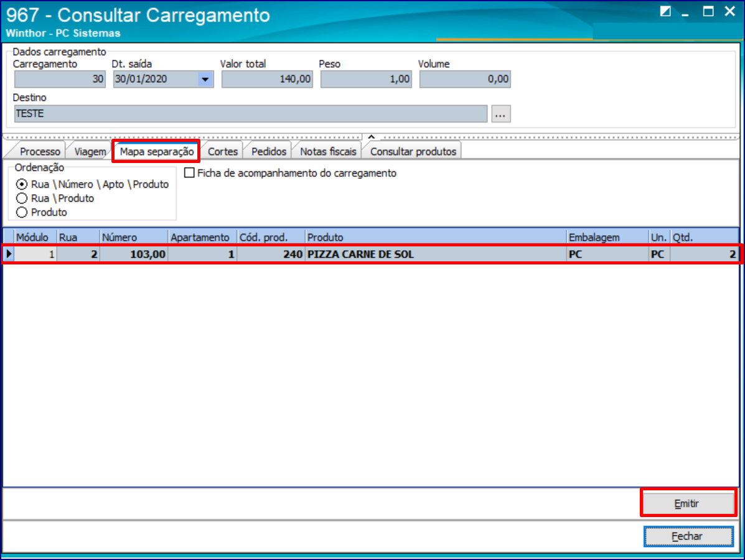
Task: Click the Qtd. cell with value 2
Action: pos(704,254)
